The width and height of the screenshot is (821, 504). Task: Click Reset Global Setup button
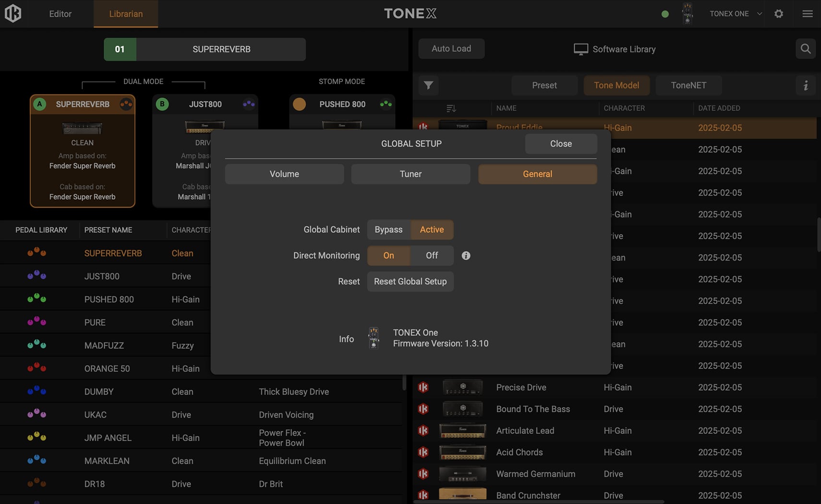click(x=410, y=282)
